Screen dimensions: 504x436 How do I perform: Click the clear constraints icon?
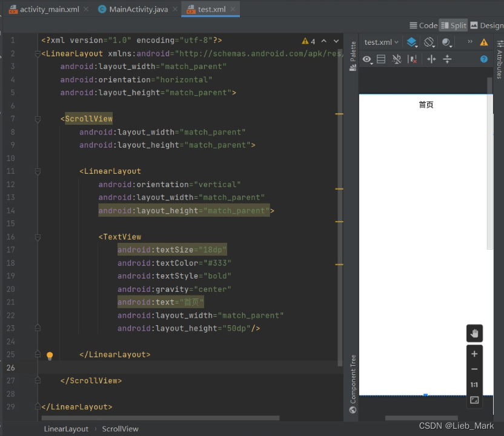413,59
